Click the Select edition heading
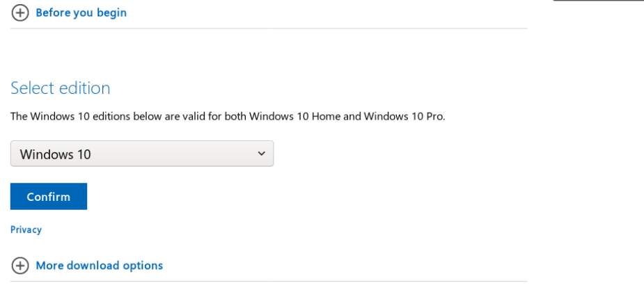The width and height of the screenshot is (644, 292). (x=61, y=88)
